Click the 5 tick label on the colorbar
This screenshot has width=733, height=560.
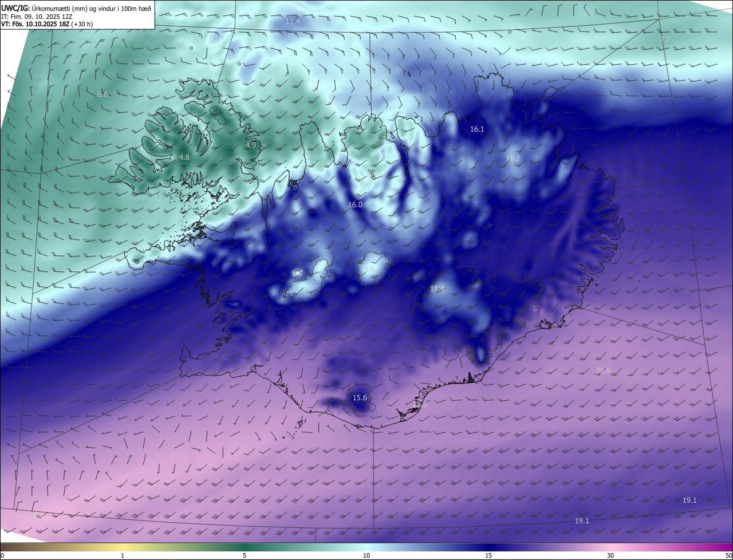[x=245, y=555]
